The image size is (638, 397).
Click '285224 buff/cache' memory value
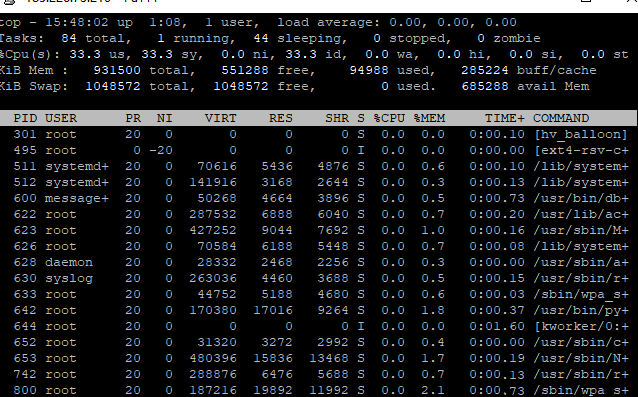tap(529, 70)
